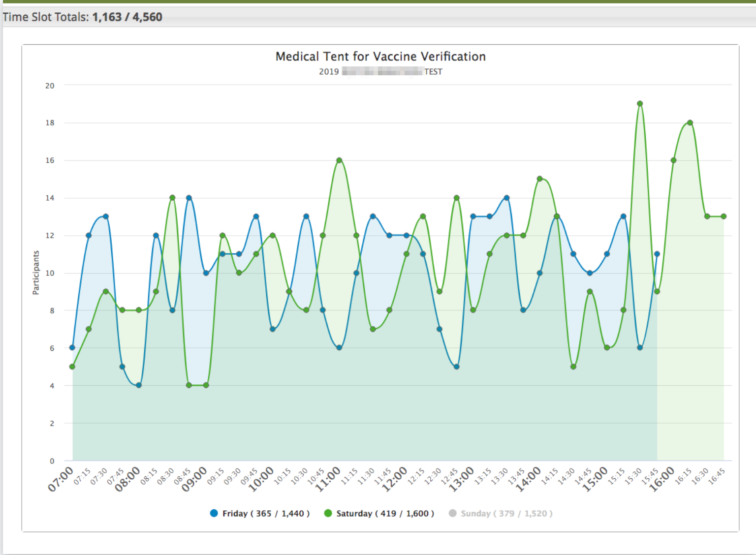This screenshot has width=756, height=555.
Task: Click the 09:00 x-axis label
Action: coord(194,479)
